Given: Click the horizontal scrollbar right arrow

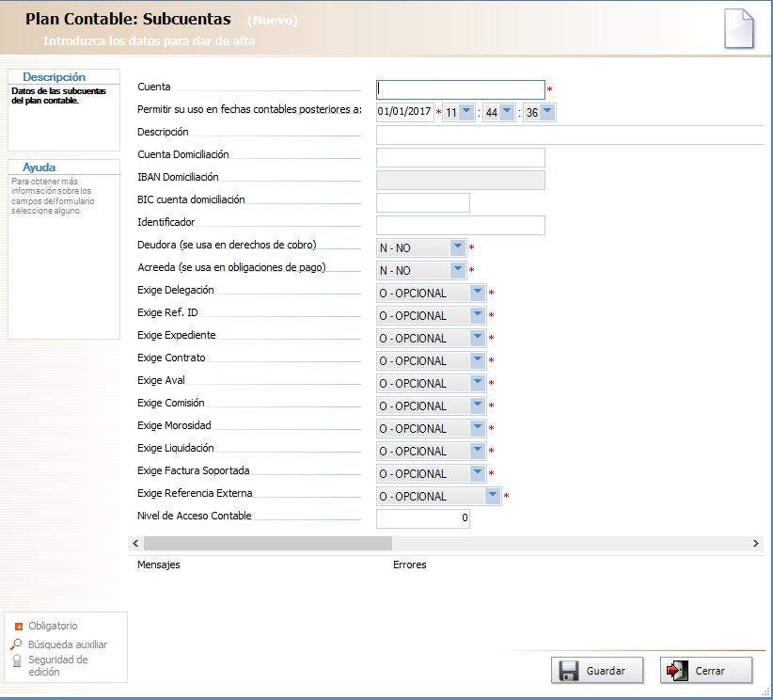Looking at the screenshot, I should [756, 543].
